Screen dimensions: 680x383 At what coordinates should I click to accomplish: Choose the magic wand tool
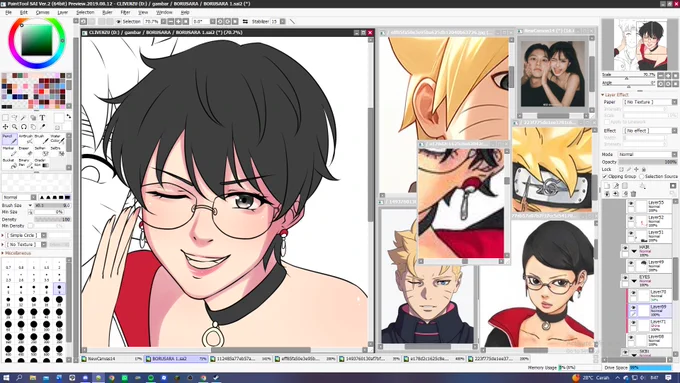[23, 118]
